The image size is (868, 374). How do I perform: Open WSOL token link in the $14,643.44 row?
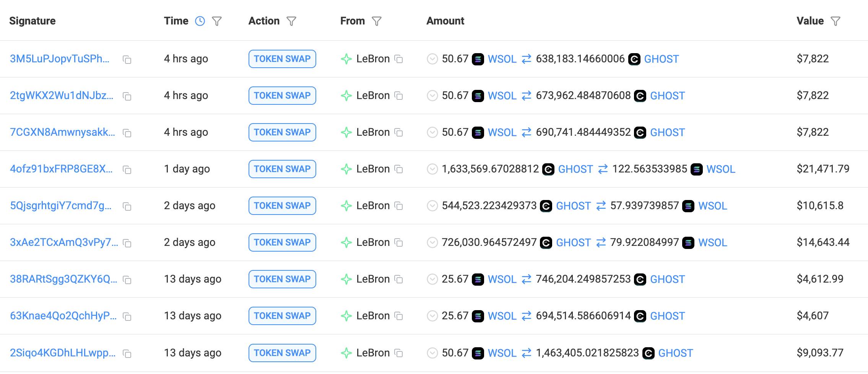[712, 243]
